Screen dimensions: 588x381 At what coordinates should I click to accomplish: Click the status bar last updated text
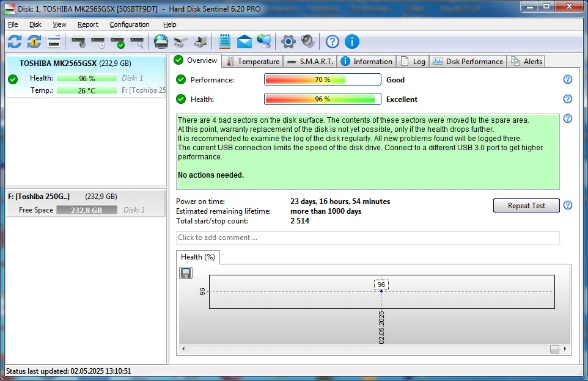(x=68, y=371)
